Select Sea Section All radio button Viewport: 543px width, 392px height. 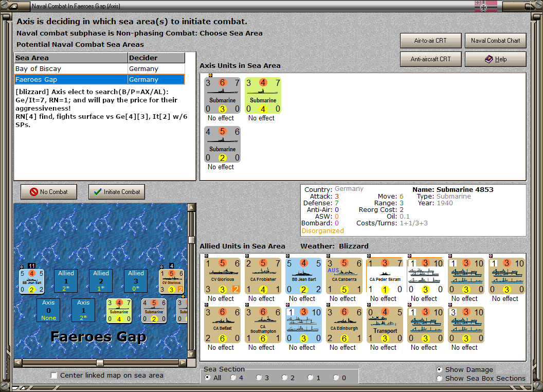pyautogui.click(x=207, y=378)
